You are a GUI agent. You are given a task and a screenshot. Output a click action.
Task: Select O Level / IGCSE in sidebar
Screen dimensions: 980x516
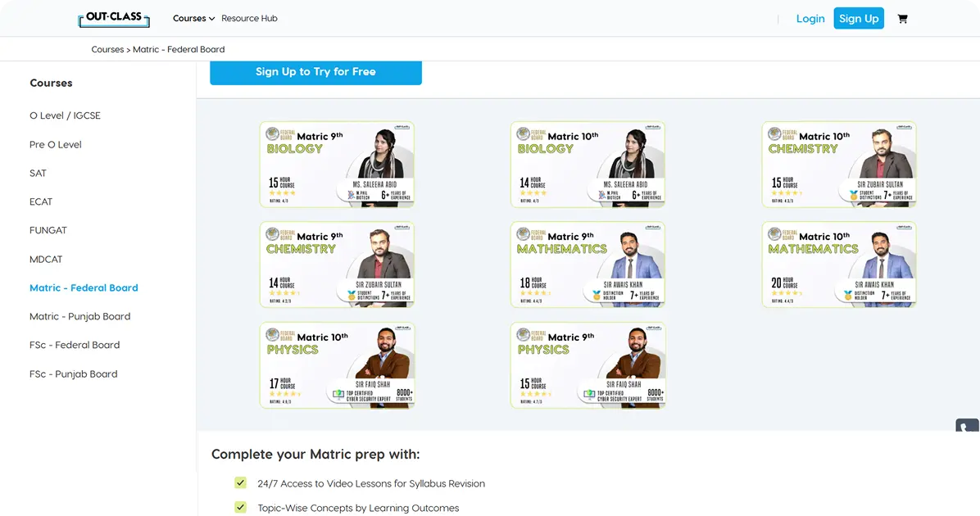click(65, 115)
